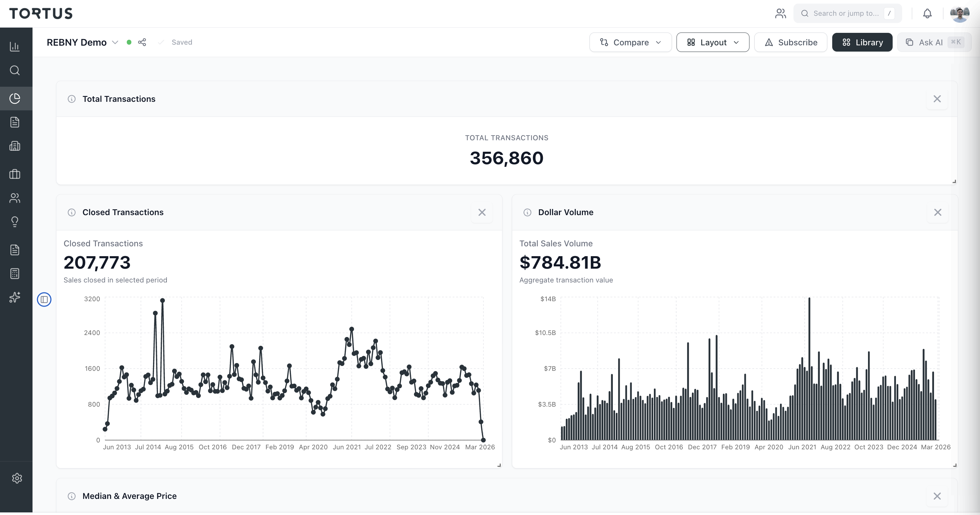Open the bar chart sidebar icon
Screen dimensions: 980x515
click(14, 46)
